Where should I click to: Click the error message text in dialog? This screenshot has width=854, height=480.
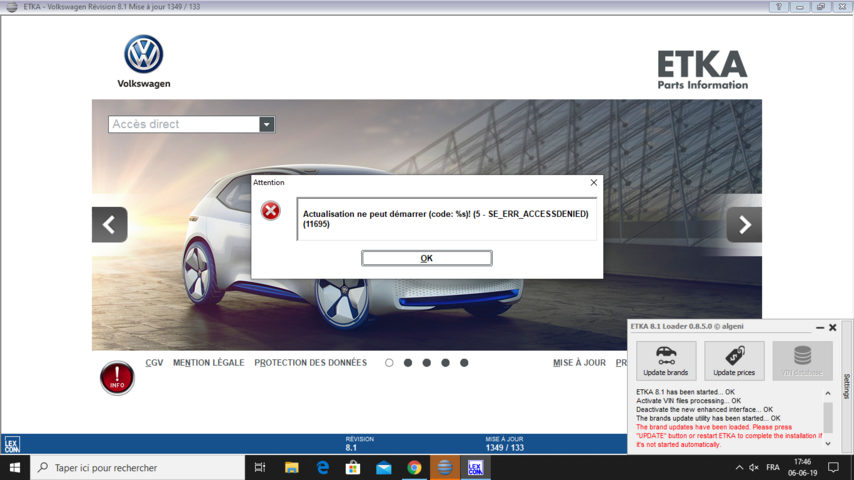446,218
